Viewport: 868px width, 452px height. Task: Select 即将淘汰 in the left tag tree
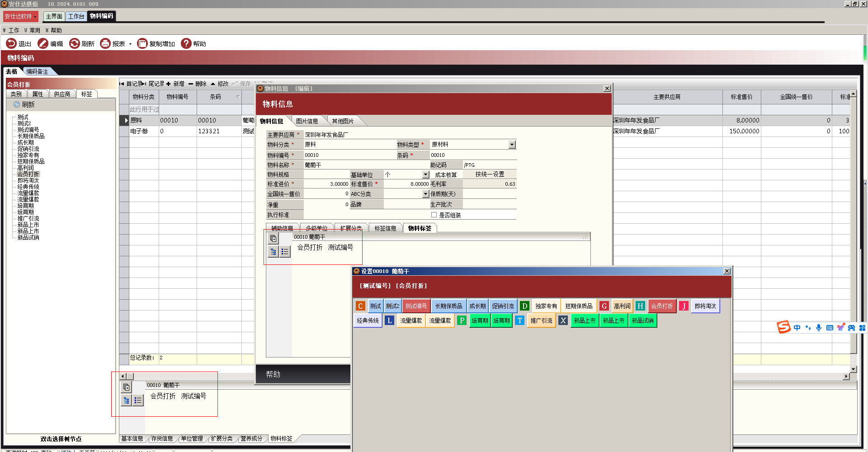pos(28,180)
